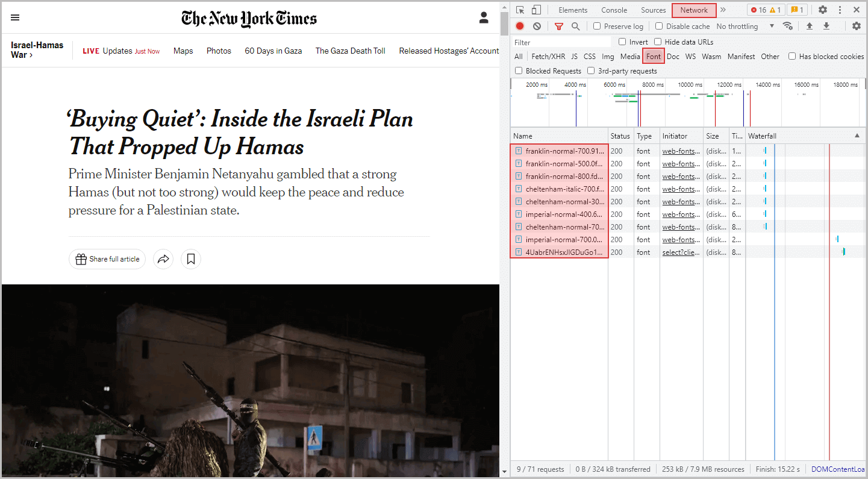This screenshot has height=479, width=868.
Task: Toggle the device toolbar icon
Action: pyautogui.click(x=536, y=10)
